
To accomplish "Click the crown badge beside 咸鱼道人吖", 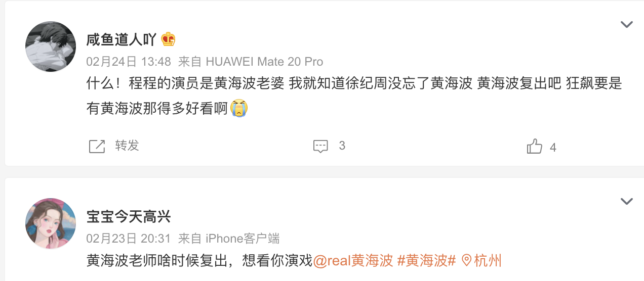I will click(168, 39).
